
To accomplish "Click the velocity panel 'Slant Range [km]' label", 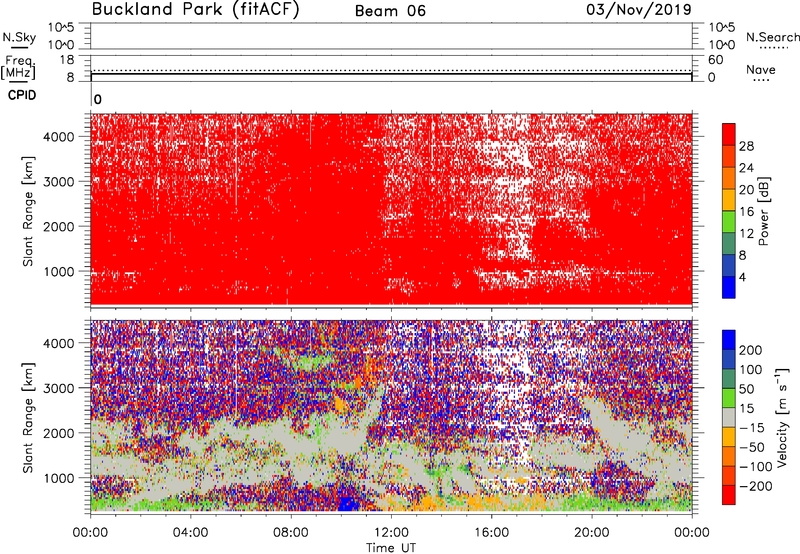I will 28,418.
